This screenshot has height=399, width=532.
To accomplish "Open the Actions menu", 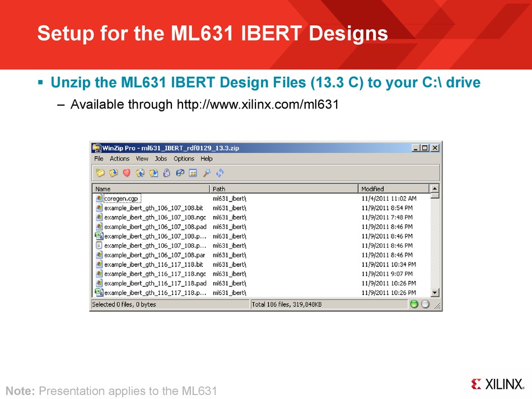I will pos(119,159).
